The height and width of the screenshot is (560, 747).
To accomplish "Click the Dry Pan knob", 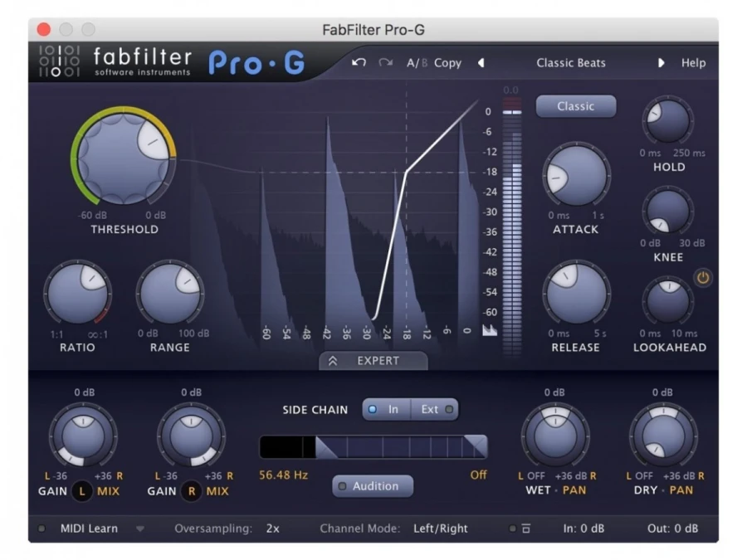I will (x=663, y=436).
